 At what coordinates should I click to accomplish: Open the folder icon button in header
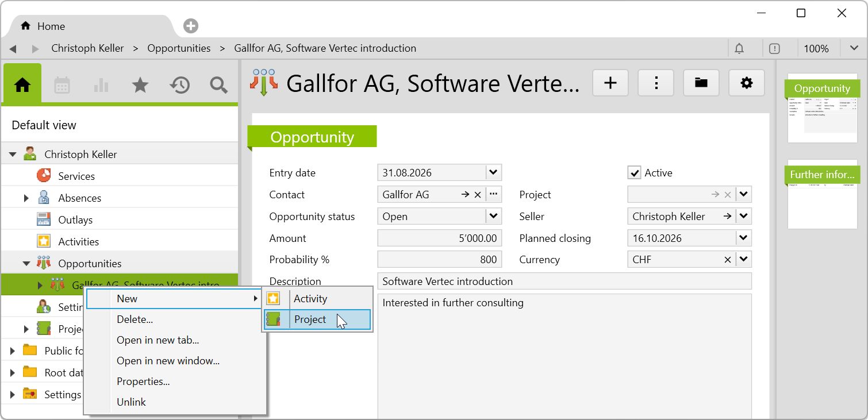click(x=701, y=83)
